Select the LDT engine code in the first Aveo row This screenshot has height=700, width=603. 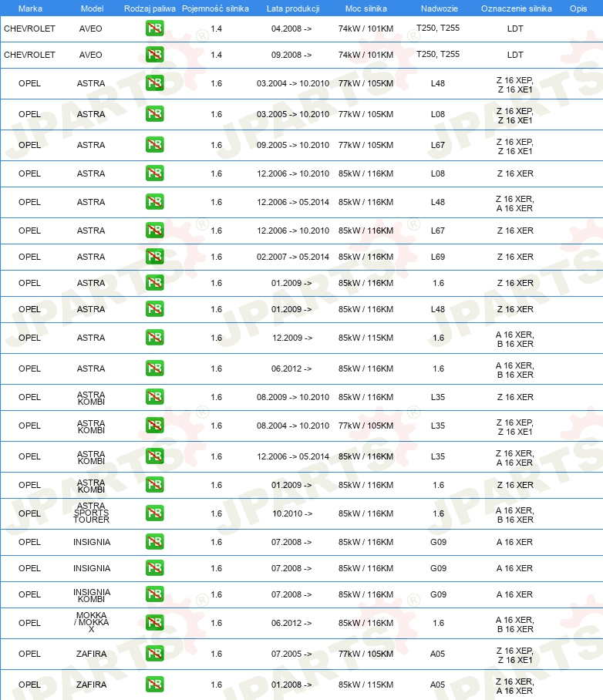tap(515, 29)
